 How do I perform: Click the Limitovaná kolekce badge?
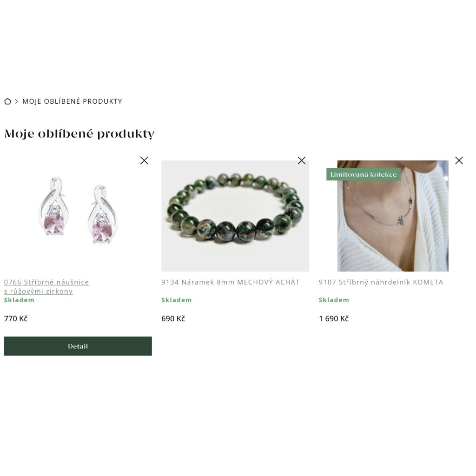tap(364, 174)
